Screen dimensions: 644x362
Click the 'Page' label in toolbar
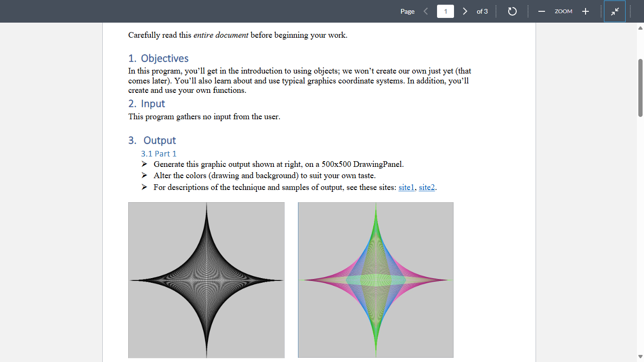point(407,11)
